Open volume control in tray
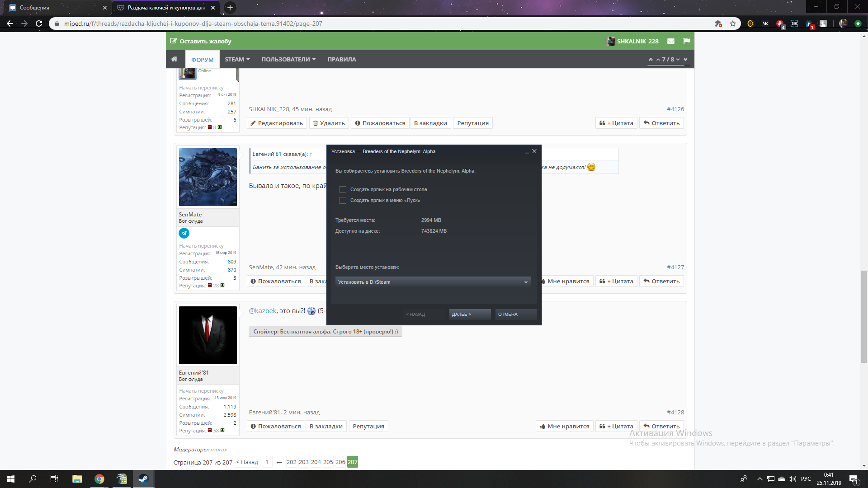868x488 pixels. point(792,479)
